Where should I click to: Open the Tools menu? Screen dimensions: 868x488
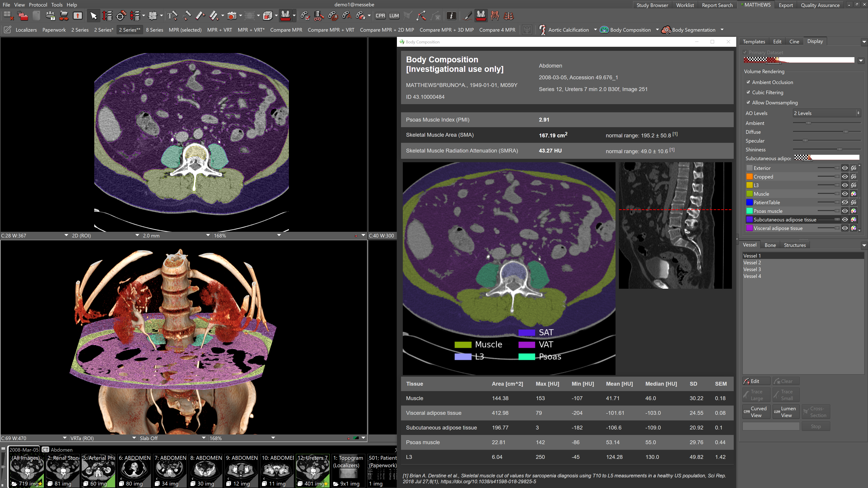(57, 5)
